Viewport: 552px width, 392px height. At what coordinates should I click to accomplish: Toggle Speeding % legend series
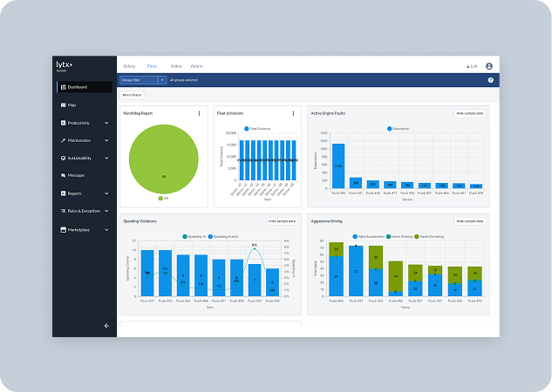pyautogui.click(x=194, y=237)
